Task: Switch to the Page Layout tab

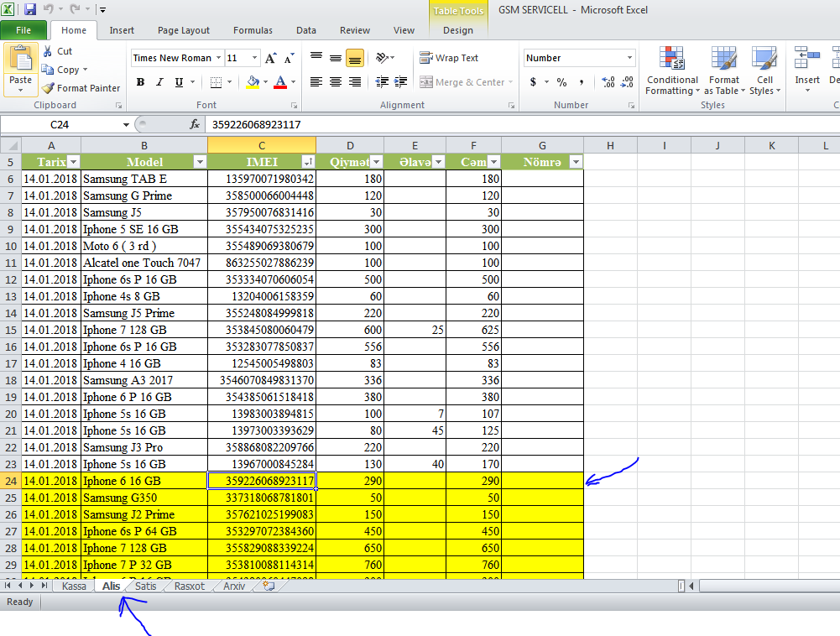Action: [x=184, y=30]
